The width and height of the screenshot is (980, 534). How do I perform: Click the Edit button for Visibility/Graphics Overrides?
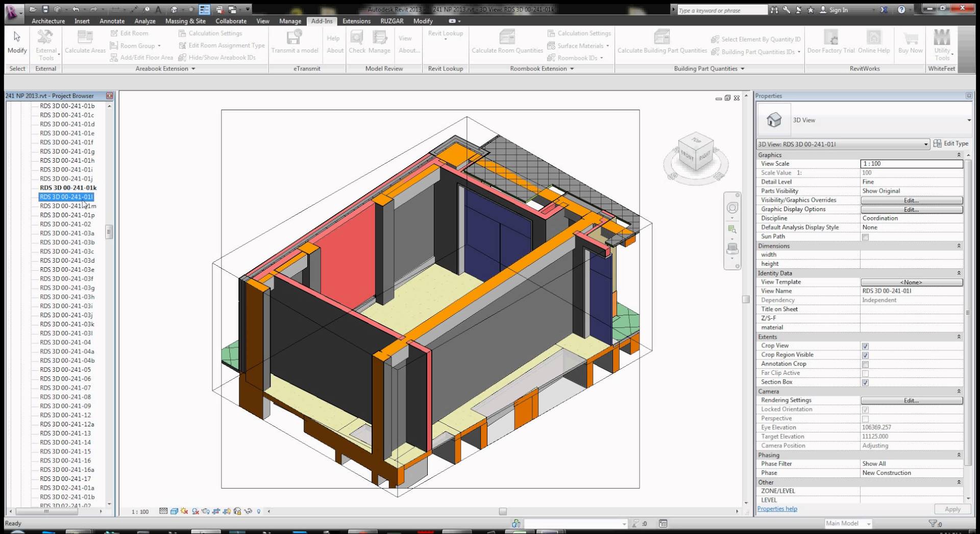click(912, 200)
